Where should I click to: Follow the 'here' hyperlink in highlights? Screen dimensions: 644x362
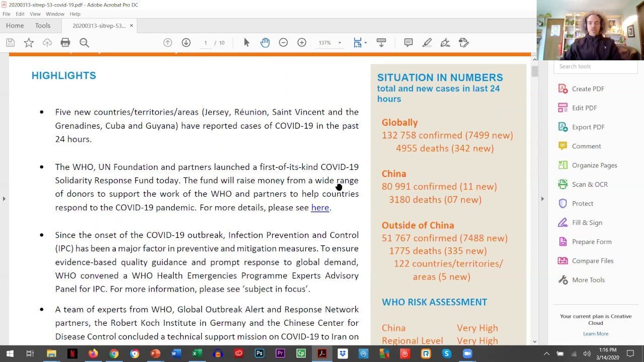(320, 208)
